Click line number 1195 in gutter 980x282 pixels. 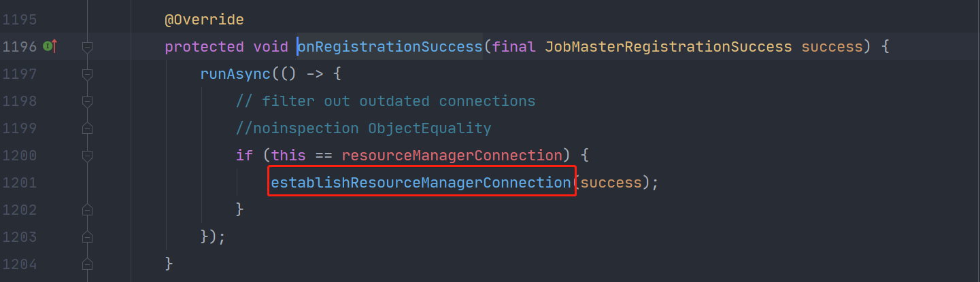pyautogui.click(x=19, y=20)
